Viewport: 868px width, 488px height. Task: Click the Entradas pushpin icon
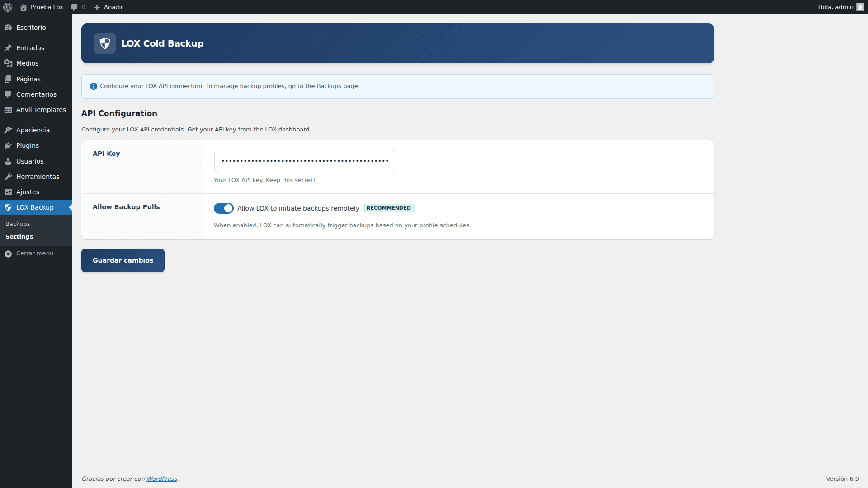pyautogui.click(x=9, y=47)
